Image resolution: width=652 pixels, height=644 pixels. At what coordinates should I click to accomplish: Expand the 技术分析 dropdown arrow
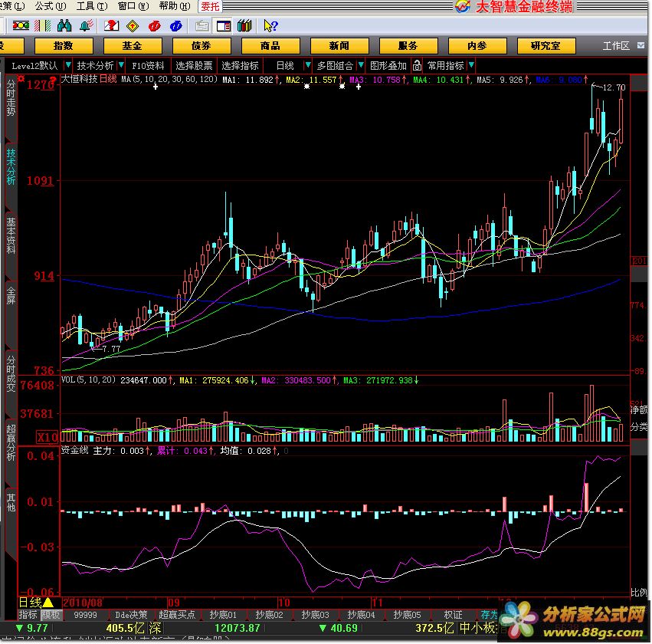pyautogui.click(x=121, y=65)
